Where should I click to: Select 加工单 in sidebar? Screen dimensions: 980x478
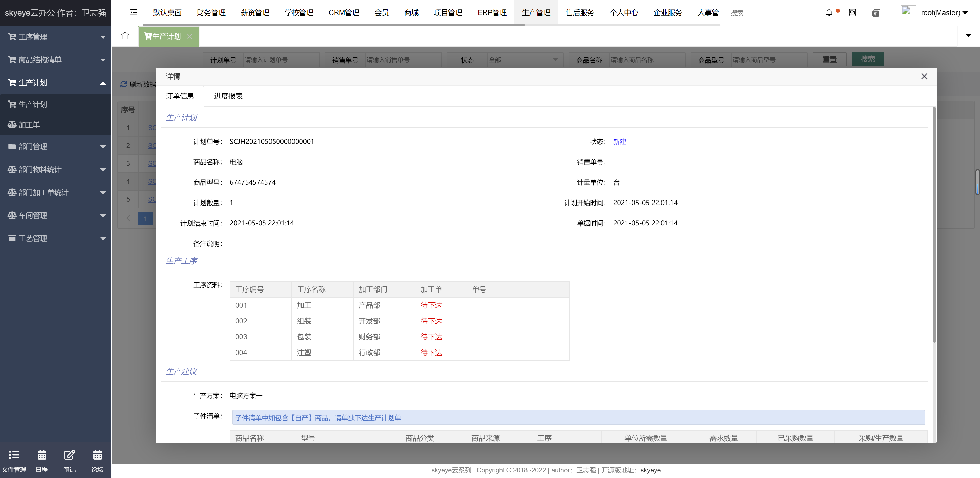coord(29,125)
